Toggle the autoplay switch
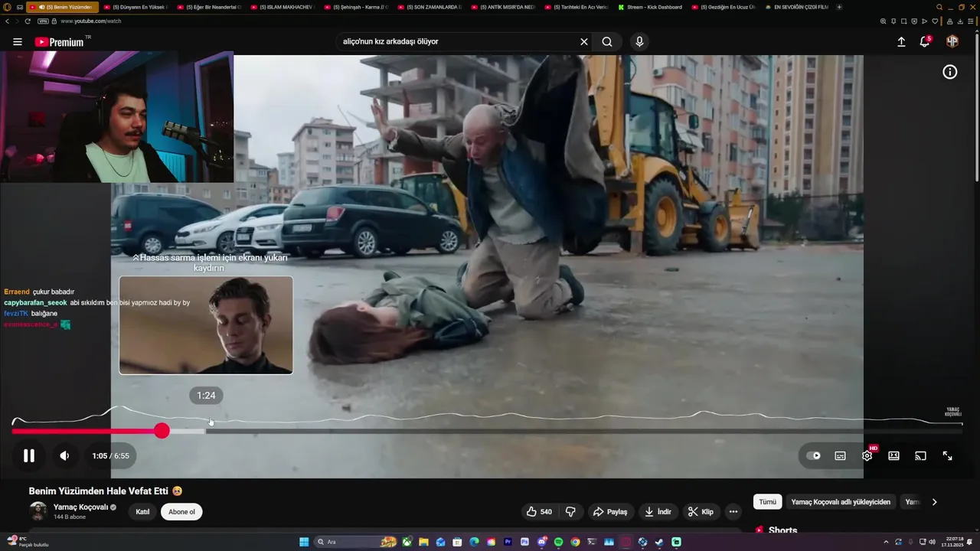Screen dimensions: 980x551 pyautogui.click(x=814, y=456)
